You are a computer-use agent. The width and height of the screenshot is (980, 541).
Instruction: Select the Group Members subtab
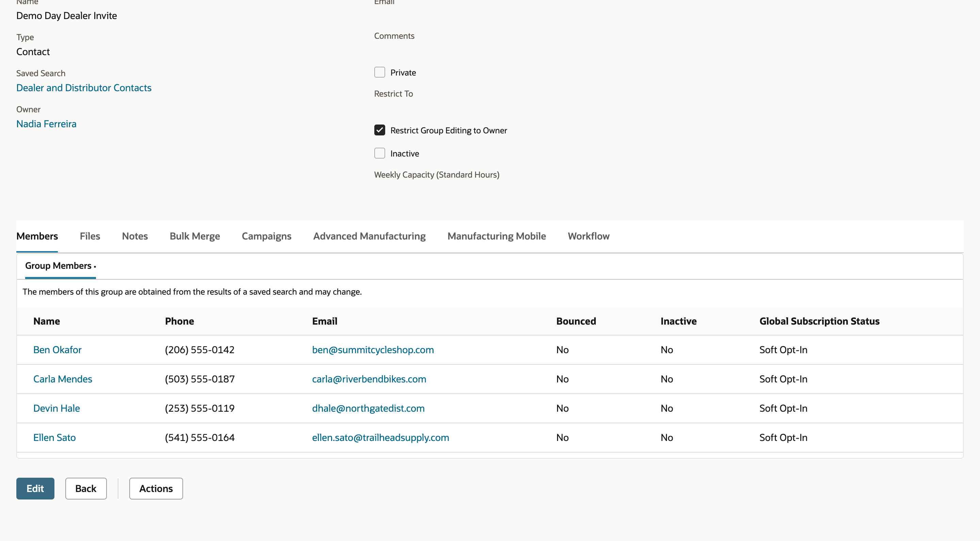click(x=60, y=265)
